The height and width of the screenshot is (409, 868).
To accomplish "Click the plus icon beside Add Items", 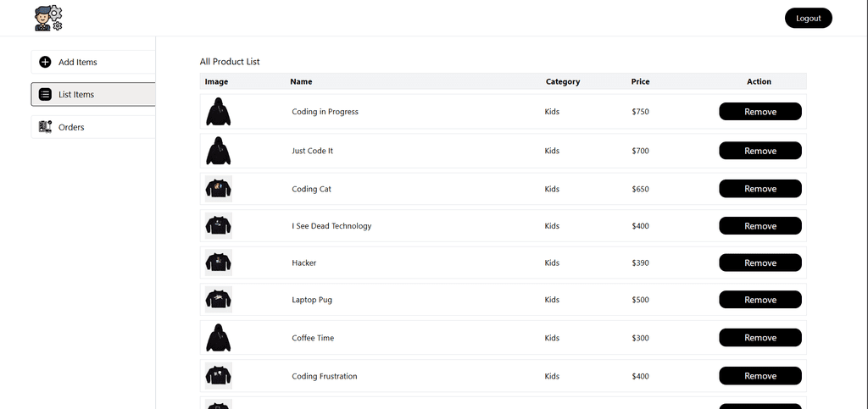I will coord(46,62).
